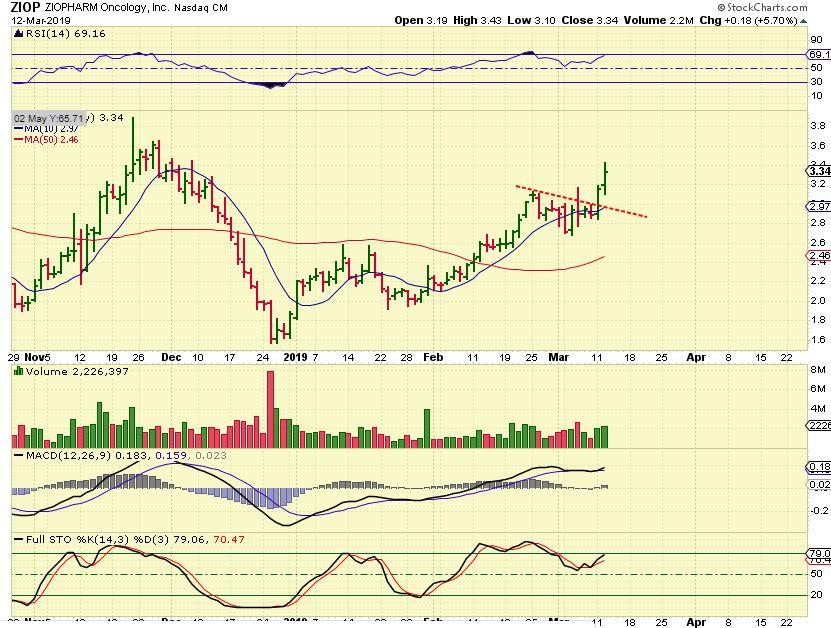Click the 2.97 moving average tag on right axis
831x628 pixels.
[x=817, y=206]
